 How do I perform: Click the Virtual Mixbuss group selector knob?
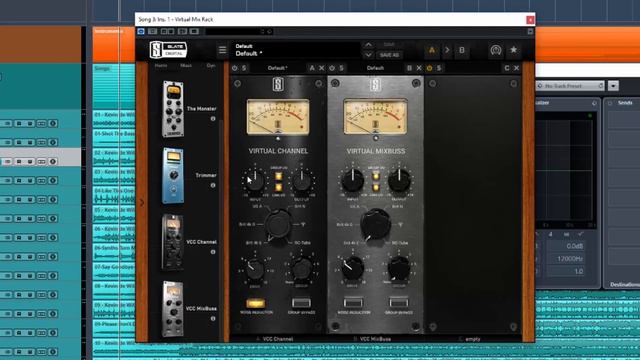399,269
